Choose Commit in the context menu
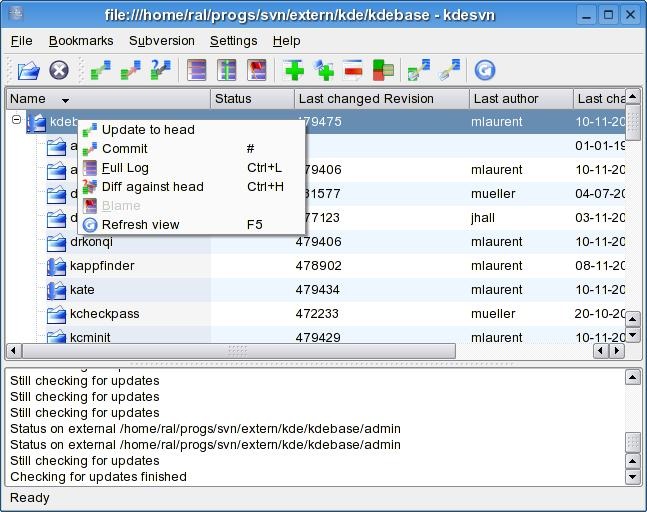Screen dimensions: 647x512 (191, 149)
